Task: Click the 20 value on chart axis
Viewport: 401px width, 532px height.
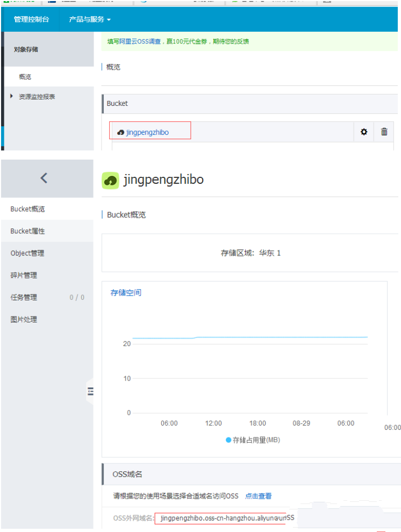Action: click(127, 344)
